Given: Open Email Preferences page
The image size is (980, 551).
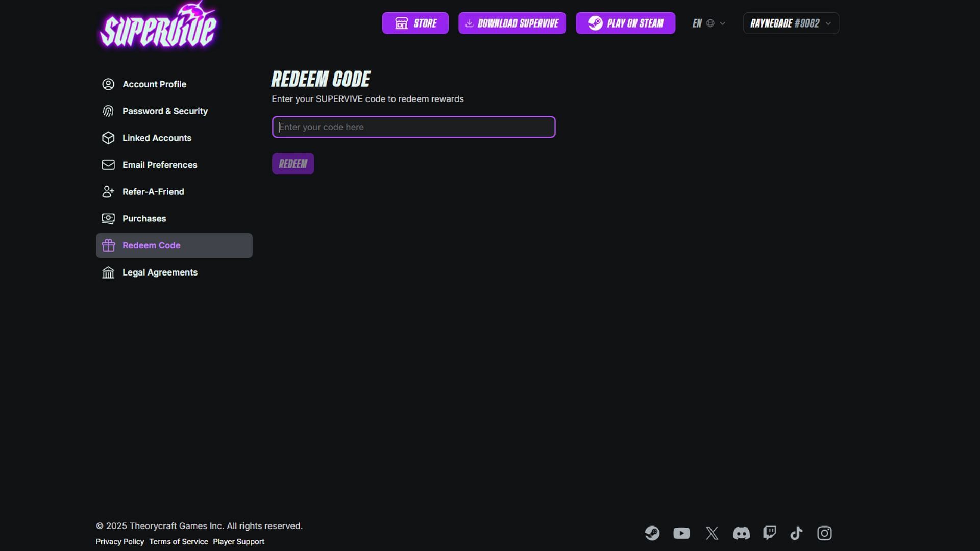Looking at the screenshot, I should coord(174,165).
